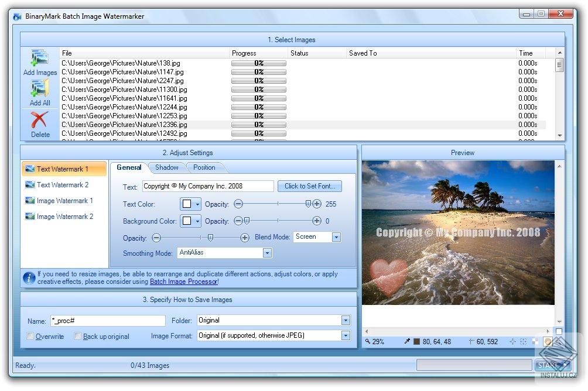The image size is (588, 391).
Task: Select the row for Nature\11300.jpg
Action: 303,89
